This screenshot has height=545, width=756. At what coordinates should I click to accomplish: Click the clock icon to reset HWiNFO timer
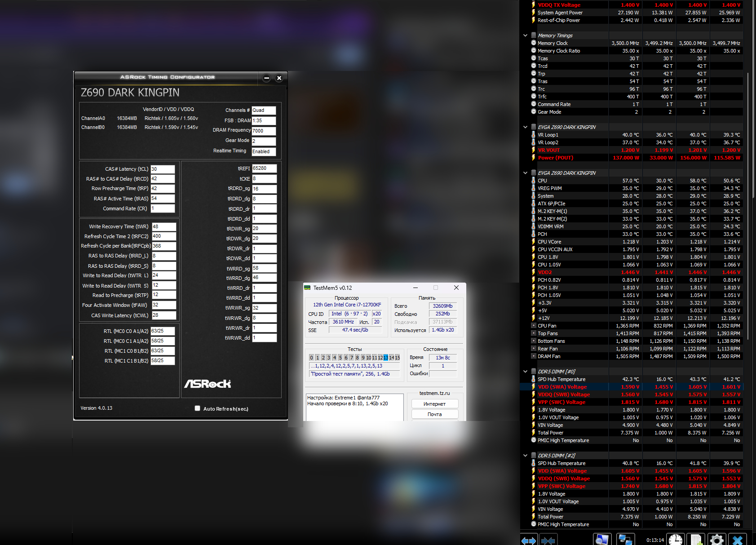coord(676,539)
